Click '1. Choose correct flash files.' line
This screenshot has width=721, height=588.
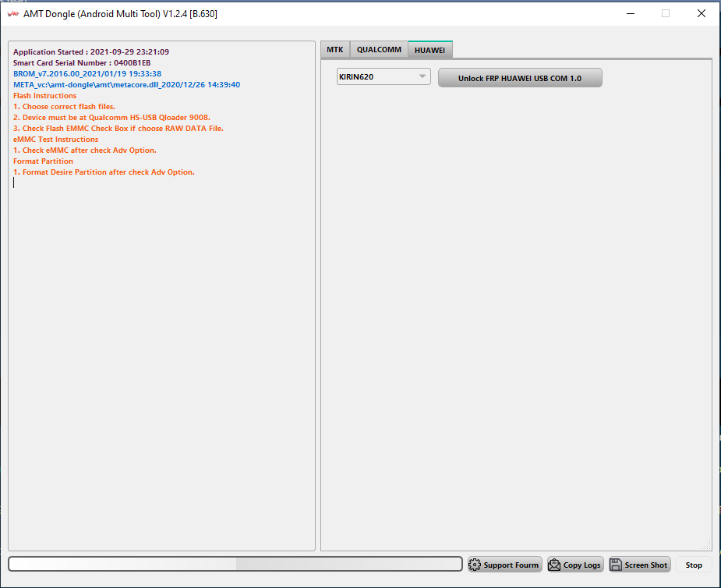coord(64,107)
